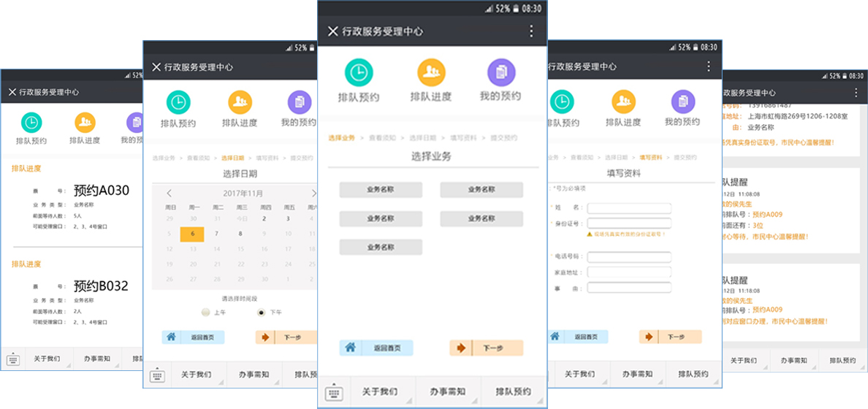Click the 姓名 input field in form

pos(628,208)
